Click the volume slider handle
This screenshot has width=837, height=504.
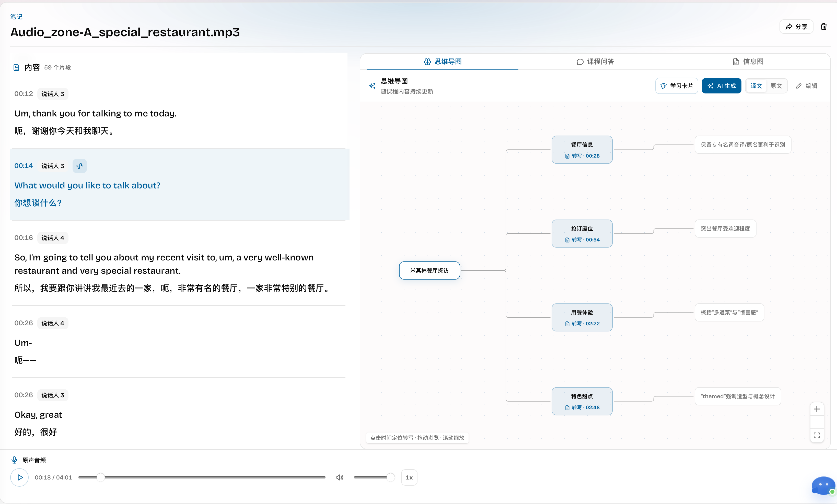click(x=391, y=477)
